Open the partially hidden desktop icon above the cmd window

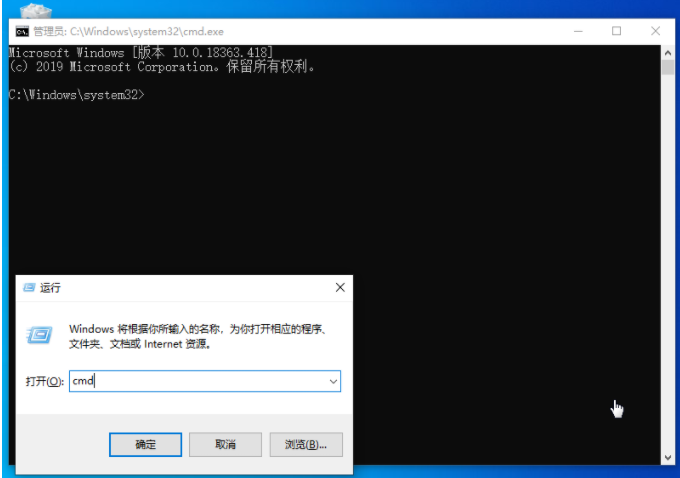click(x=36, y=10)
